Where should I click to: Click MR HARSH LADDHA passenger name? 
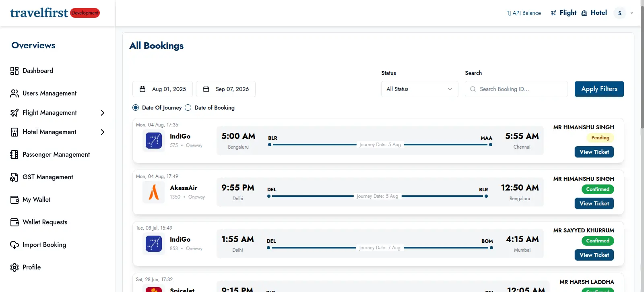click(587, 282)
